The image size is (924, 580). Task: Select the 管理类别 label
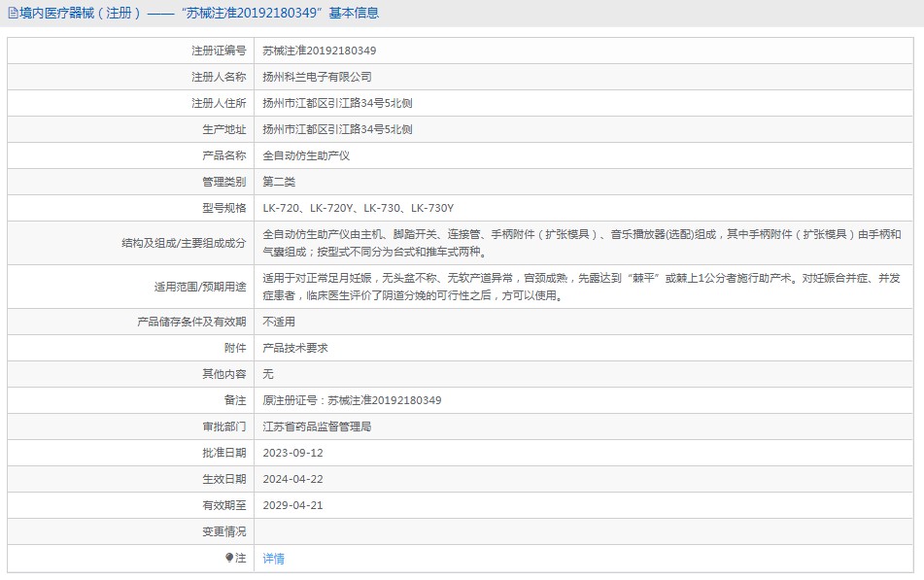pyautogui.click(x=223, y=182)
